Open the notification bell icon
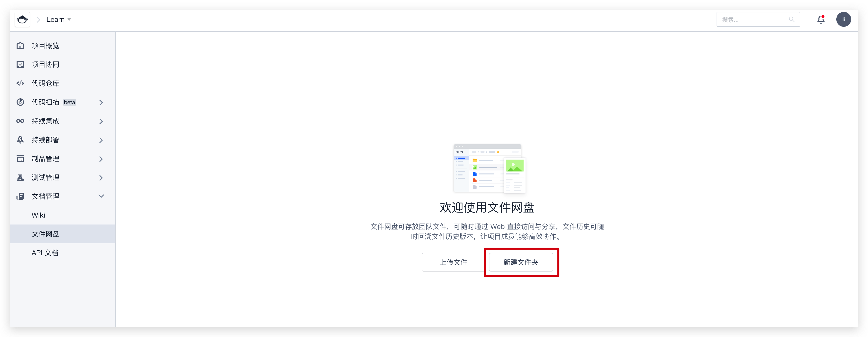Screen dimensions: 868x337 click(x=821, y=20)
